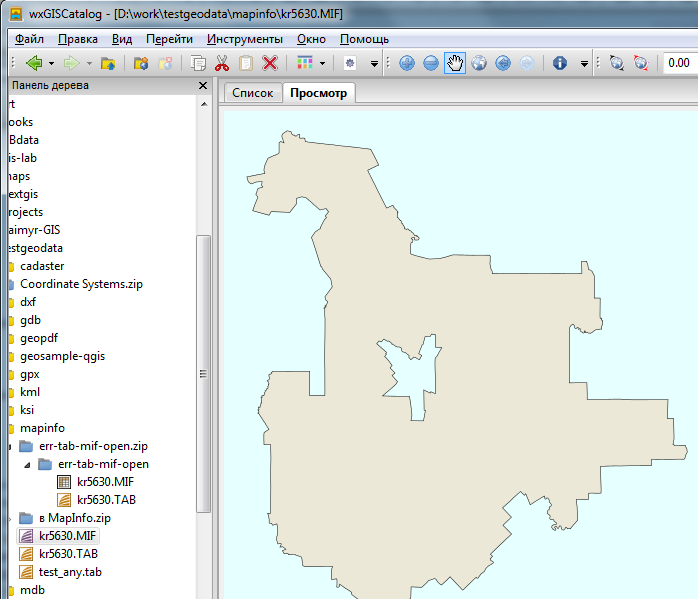Open the view style dropdown arrow
Viewport: 698px width, 599px height.
pyautogui.click(x=322, y=63)
